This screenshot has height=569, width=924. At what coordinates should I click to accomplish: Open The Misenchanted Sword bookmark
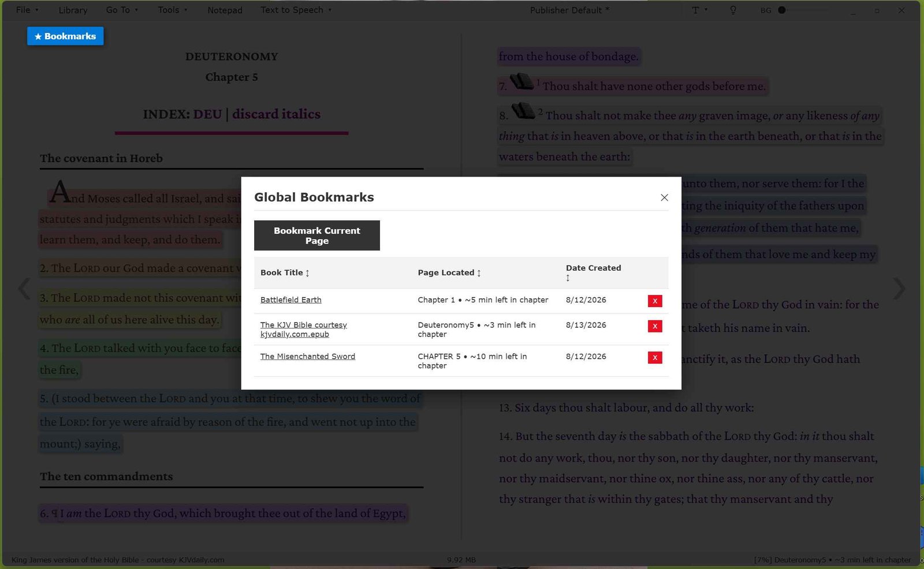point(307,356)
